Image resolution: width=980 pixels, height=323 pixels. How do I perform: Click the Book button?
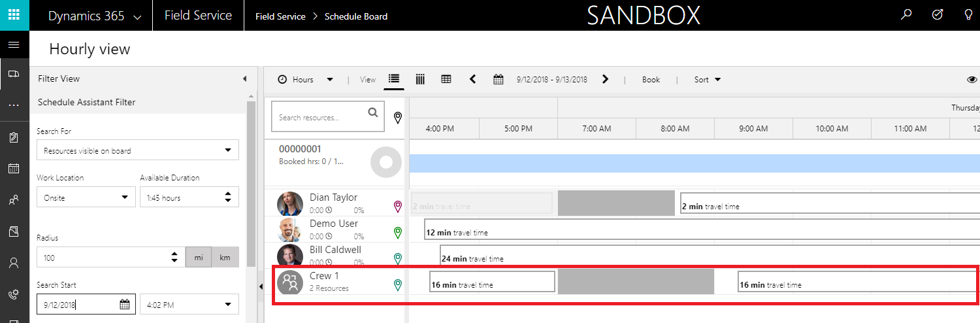(651, 80)
